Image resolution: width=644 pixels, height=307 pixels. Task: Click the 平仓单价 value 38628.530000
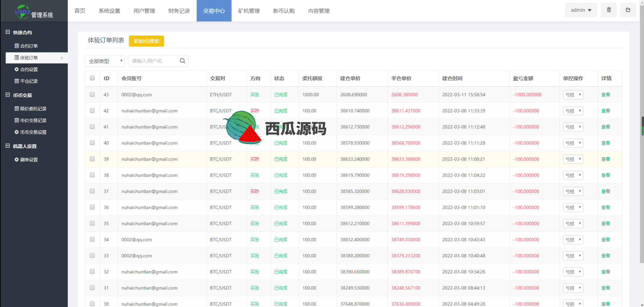click(x=406, y=191)
